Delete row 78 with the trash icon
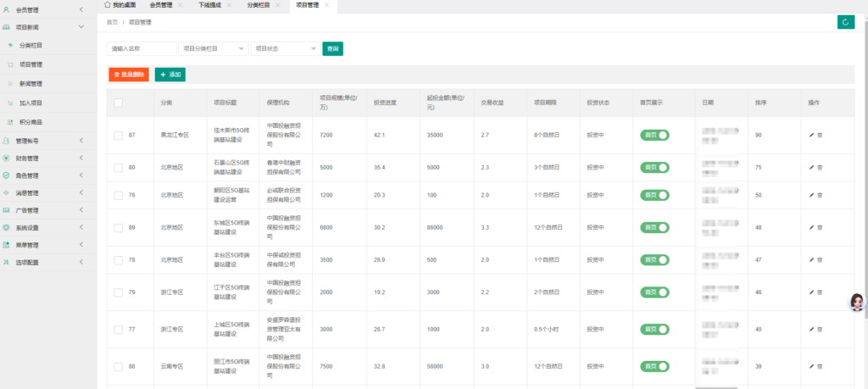Viewport: 868px width, 389px height. (x=820, y=259)
